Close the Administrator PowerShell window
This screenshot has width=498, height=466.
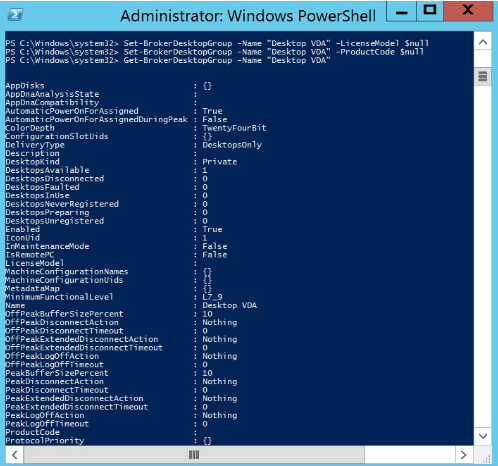click(468, 11)
